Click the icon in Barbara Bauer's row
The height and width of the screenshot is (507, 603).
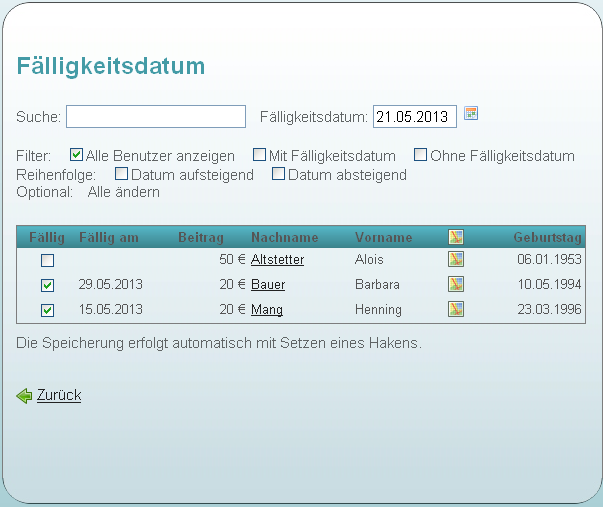point(456,284)
